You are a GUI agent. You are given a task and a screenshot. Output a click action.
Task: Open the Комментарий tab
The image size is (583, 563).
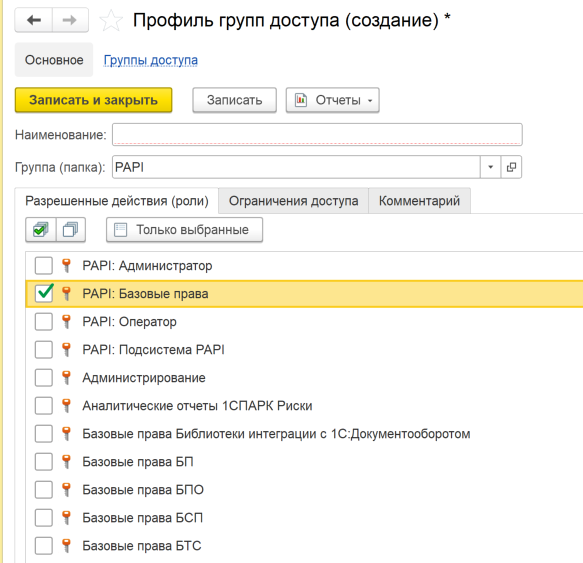[x=419, y=201]
